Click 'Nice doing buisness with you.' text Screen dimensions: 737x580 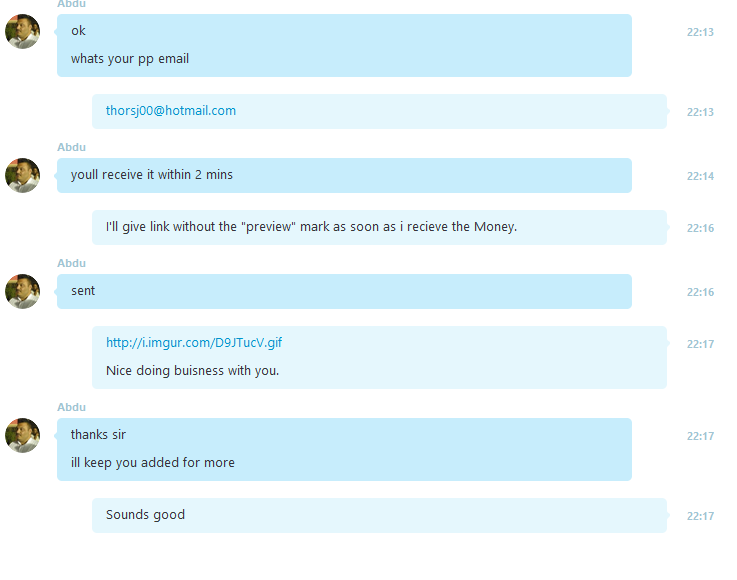click(192, 371)
